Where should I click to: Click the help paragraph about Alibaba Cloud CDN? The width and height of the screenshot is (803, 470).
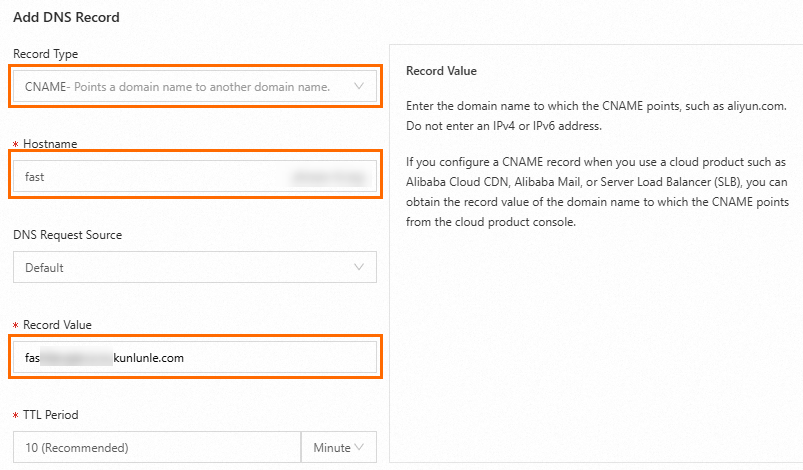(598, 192)
